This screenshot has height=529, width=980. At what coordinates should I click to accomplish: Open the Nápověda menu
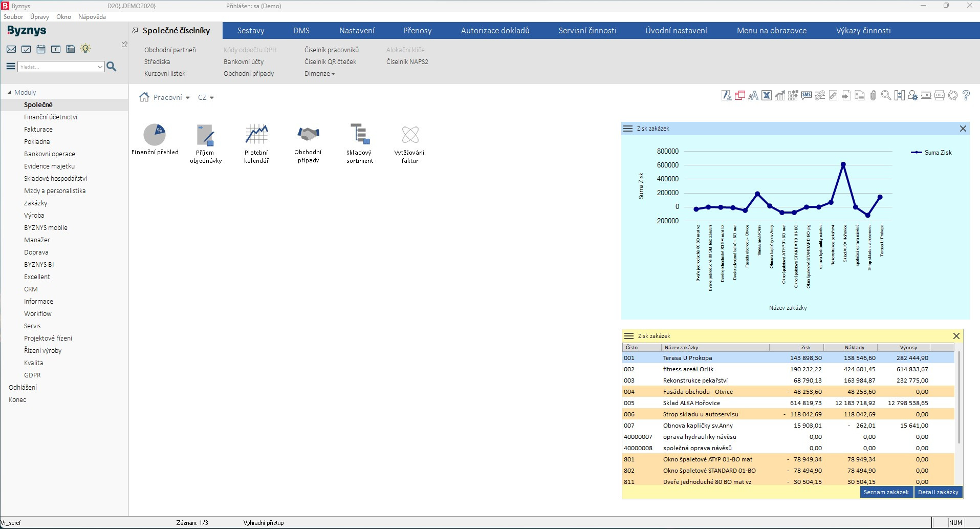tap(92, 17)
